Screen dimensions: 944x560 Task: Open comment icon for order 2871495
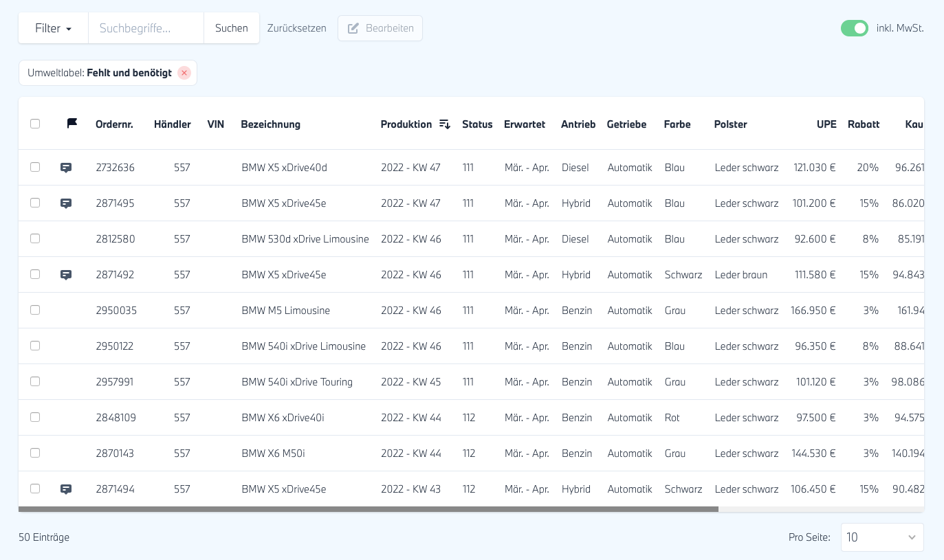tap(66, 203)
